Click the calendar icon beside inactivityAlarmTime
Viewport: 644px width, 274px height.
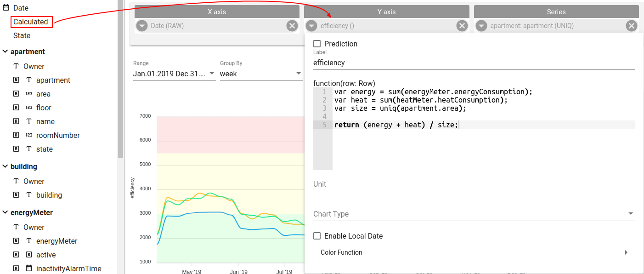(x=28, y=268)
